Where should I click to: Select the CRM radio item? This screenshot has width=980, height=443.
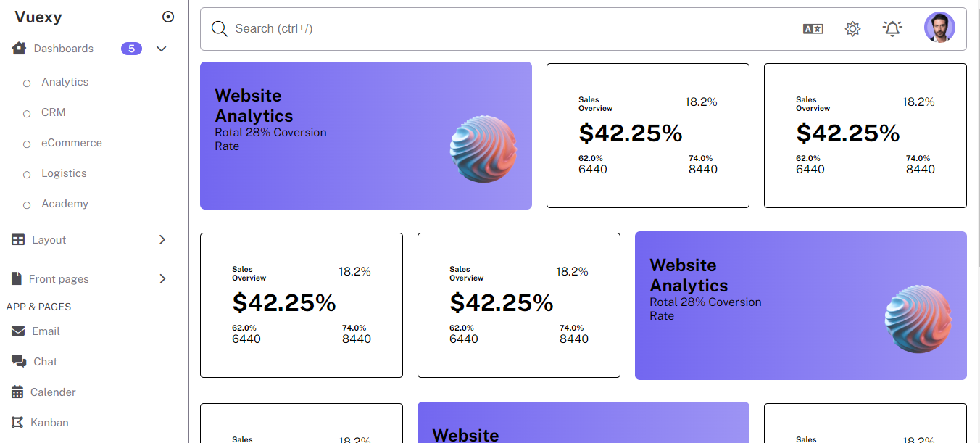coord(27,114)
